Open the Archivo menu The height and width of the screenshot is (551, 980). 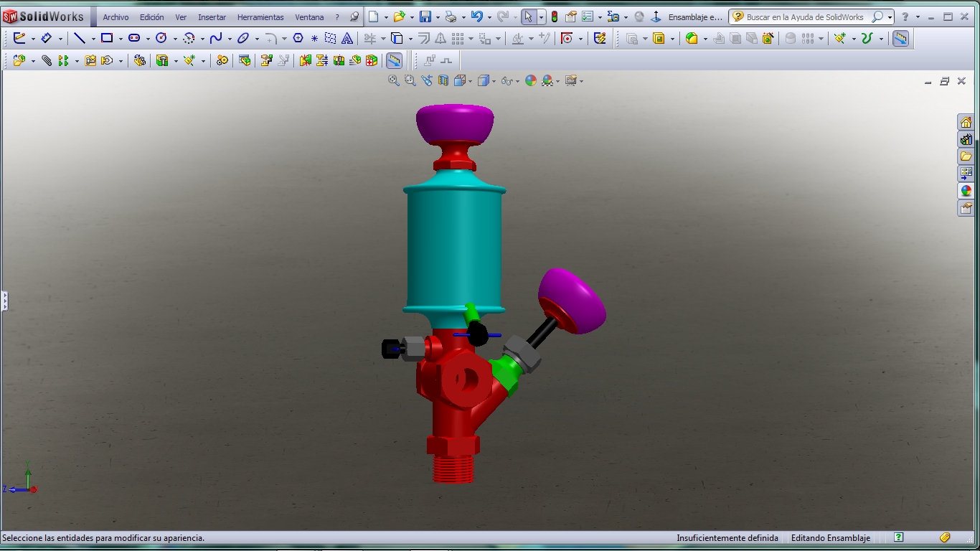click(116, 17)
